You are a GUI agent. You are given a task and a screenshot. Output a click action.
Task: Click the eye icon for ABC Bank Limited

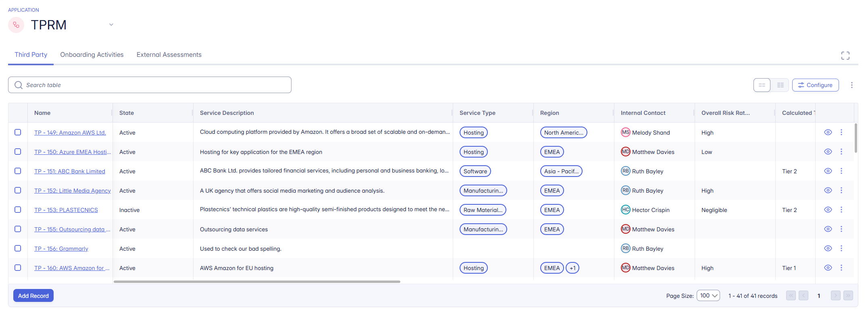point(828,171)
